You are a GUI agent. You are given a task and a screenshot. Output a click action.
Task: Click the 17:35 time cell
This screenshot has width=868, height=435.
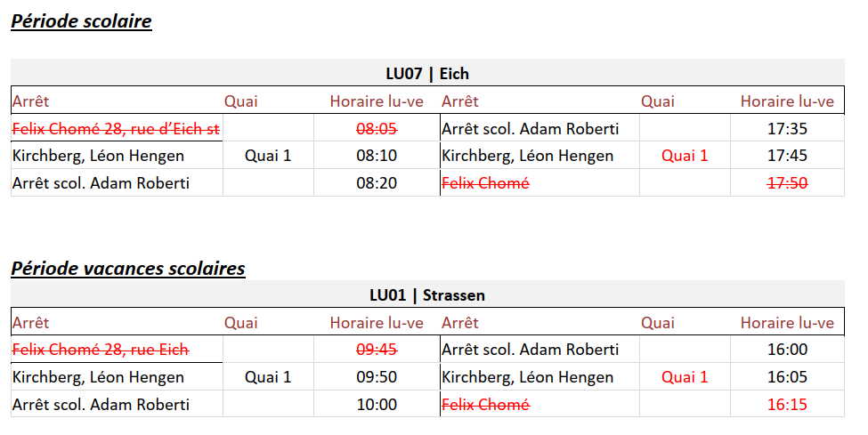[787, 129]
